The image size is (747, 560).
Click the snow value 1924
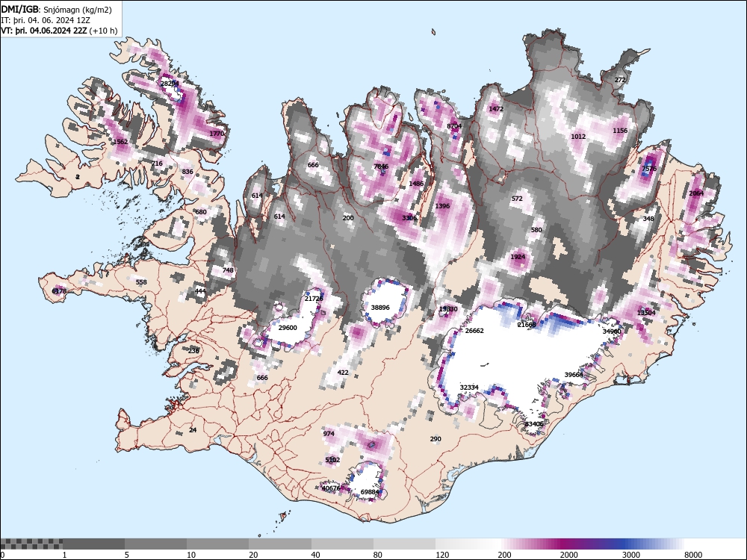pyautogui.click(x=518, y=257)
